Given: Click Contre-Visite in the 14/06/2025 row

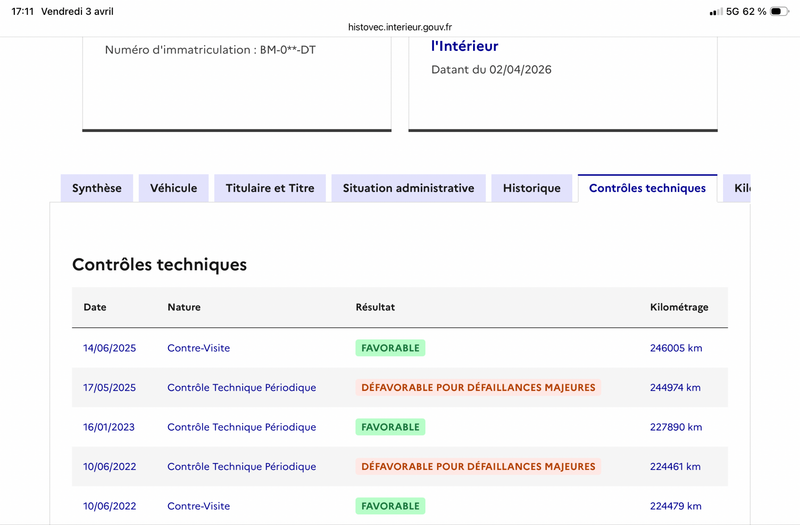Looking at the screenshot, I should (199, 348).
